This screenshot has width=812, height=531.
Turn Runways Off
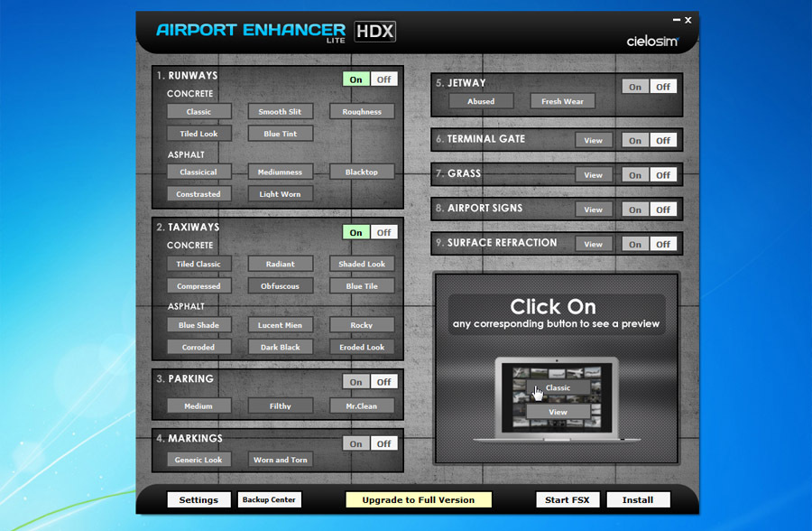click(x=383, y=79)
